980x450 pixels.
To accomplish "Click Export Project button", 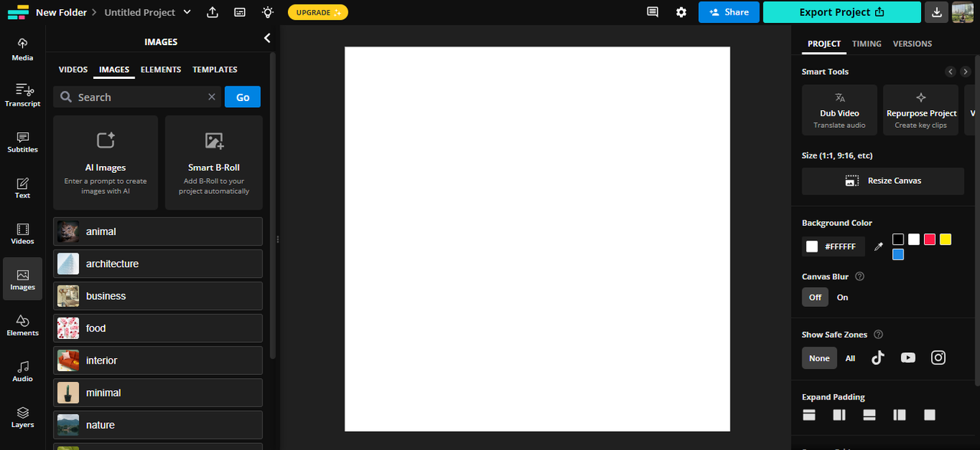I will 842,12.
